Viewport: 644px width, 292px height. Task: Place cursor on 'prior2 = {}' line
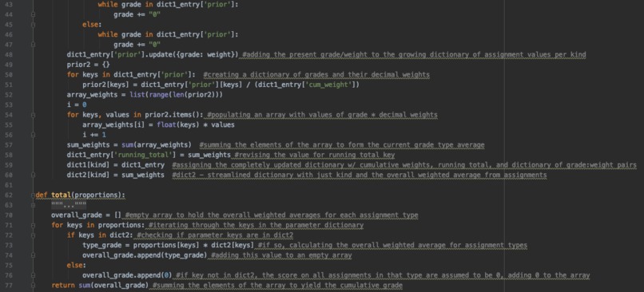tap(89, 65)
